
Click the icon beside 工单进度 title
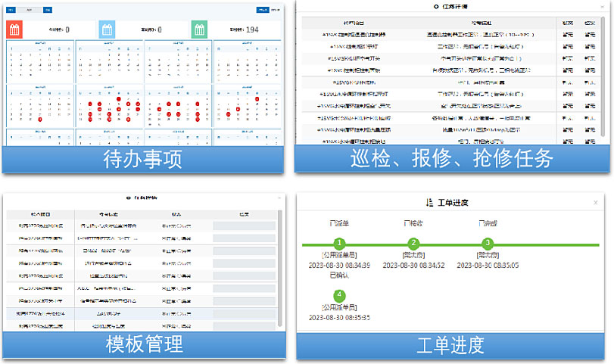tap(430, 203)
